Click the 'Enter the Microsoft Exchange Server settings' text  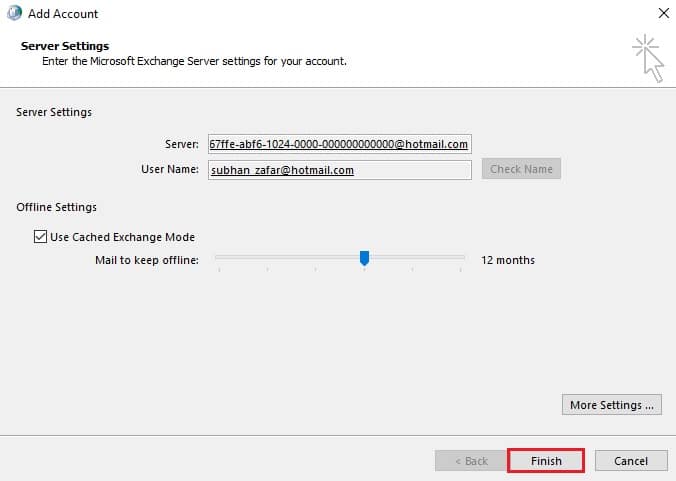click(194, 61)
